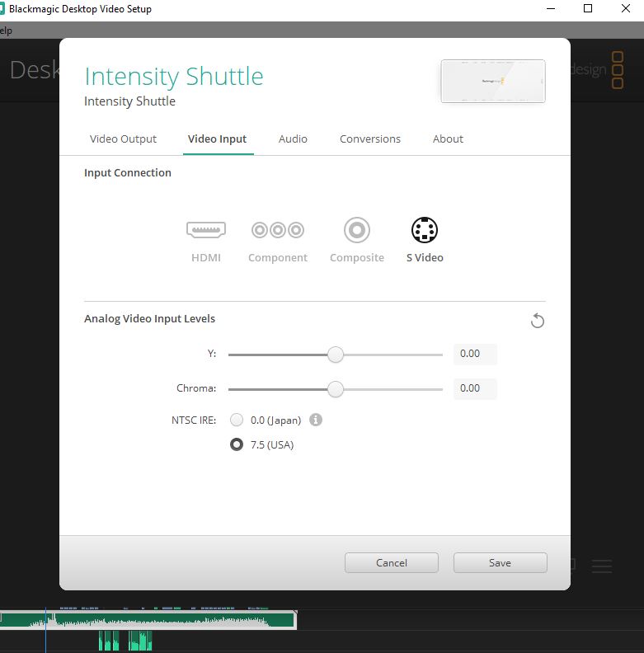This screenshot has width=644, height=653.
Task: Reset the Analog Video Input Levels
Action: (x=538, y=321)
